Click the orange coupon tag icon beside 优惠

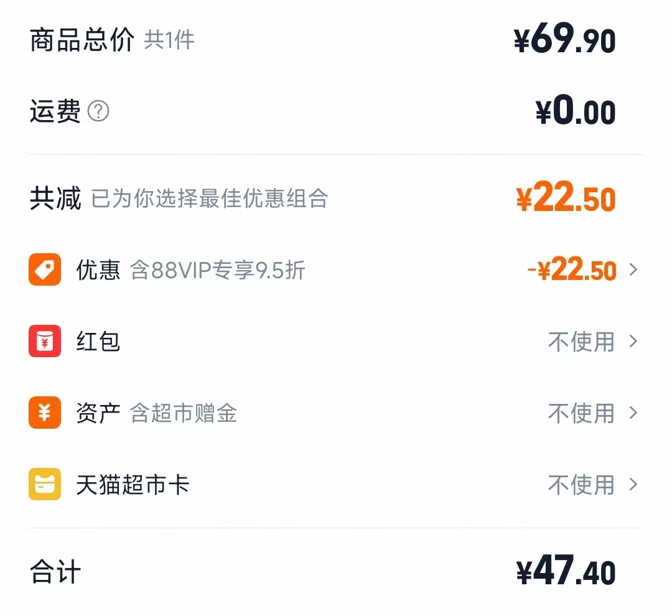tap(44, 269)
